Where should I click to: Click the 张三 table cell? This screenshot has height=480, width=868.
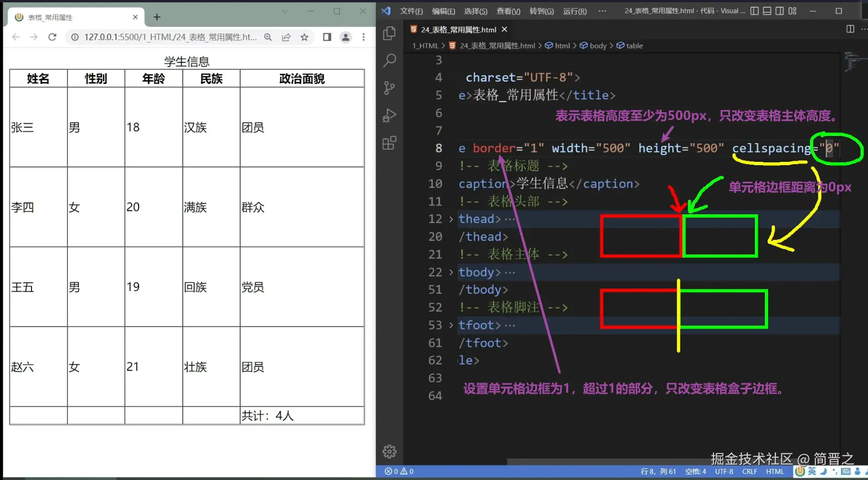[39, 128]
